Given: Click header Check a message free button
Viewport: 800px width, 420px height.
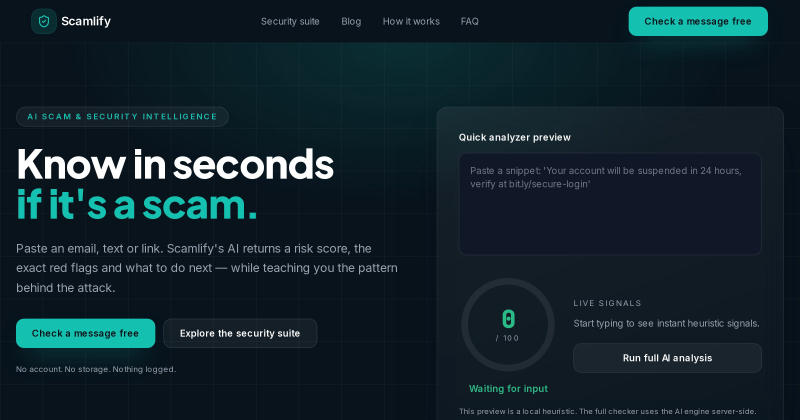Looking at the screenshot, I should point(698,21).
